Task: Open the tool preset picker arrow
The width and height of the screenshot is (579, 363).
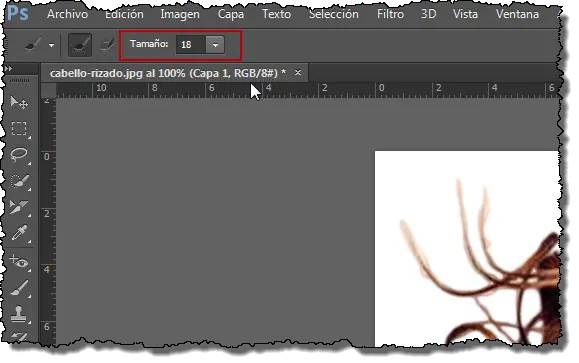Action: tap(51, 45)
